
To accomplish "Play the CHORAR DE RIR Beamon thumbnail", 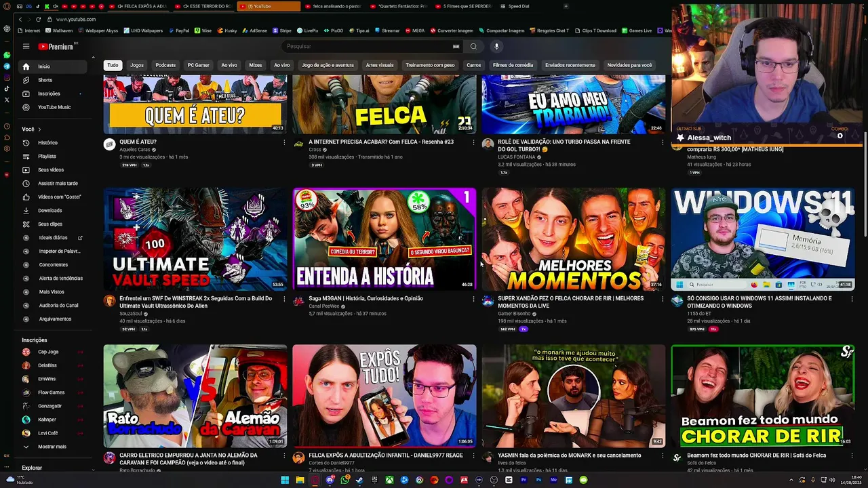I will (763, 396).
